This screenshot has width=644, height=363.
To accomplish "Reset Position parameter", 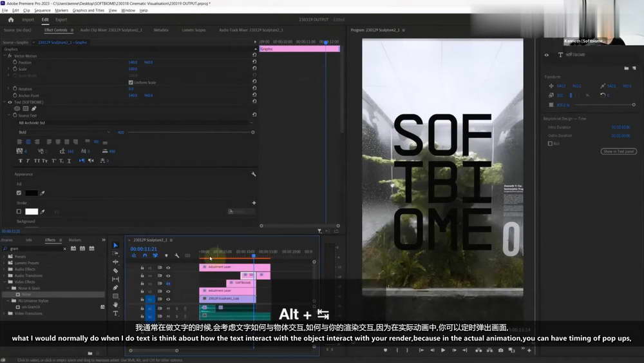I will coord(254,62).
